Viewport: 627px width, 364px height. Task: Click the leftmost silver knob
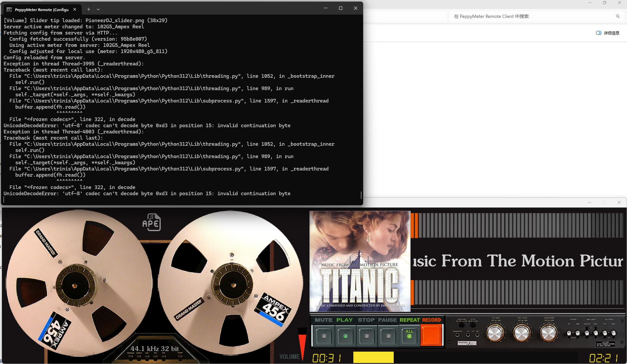(495, 333)
